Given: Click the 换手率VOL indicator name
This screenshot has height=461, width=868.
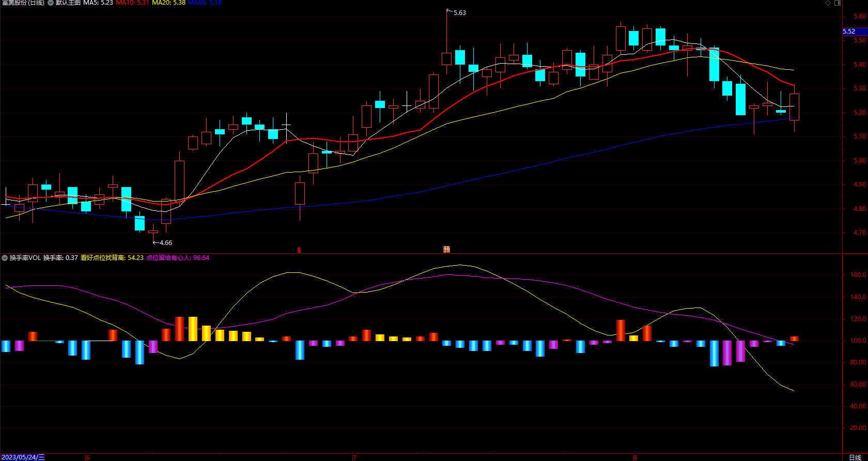Looking at the screenshot, I should [x=25, y=258].
